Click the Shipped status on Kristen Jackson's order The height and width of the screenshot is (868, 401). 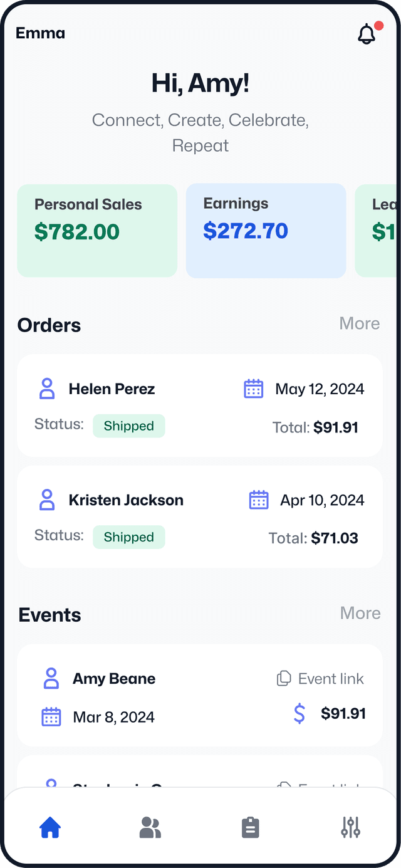click(128, 537)
